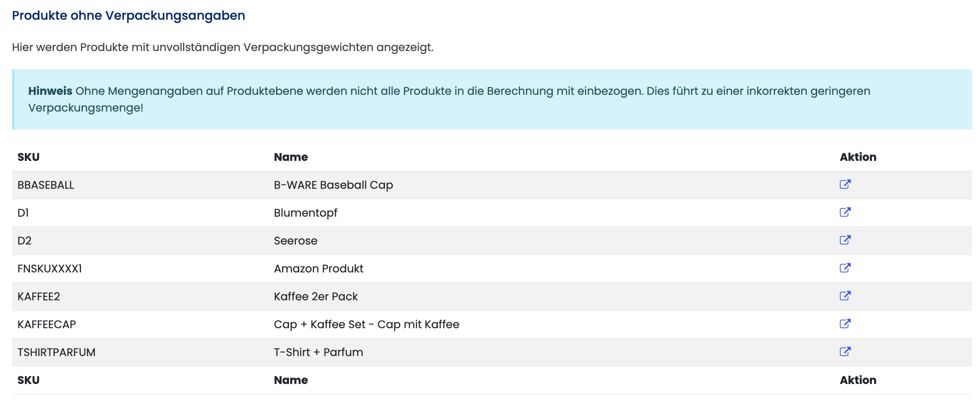Select the BBASEBALL SKU cell
980x405 pixels.
pyautogui.click(x=45, y=185)
